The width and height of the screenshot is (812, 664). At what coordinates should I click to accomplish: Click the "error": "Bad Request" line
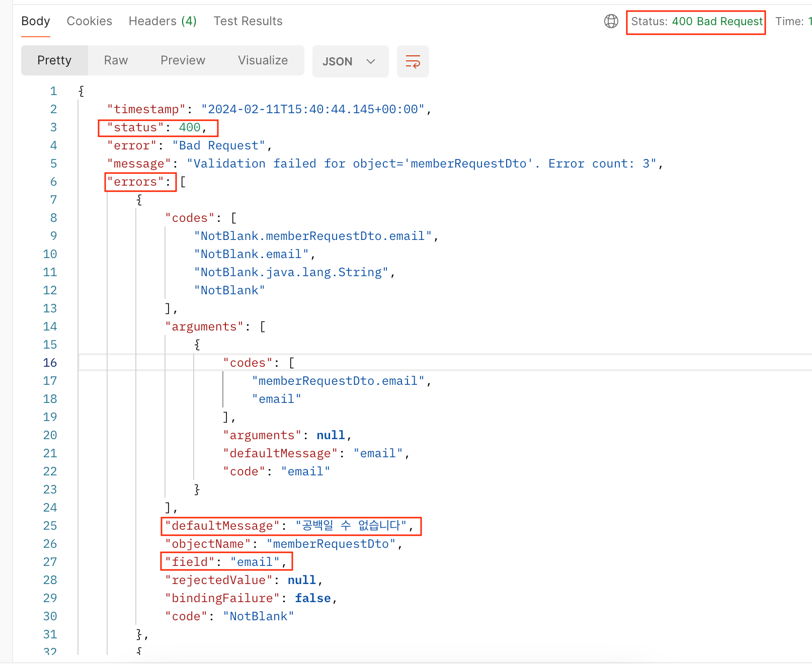coord(190,145)
